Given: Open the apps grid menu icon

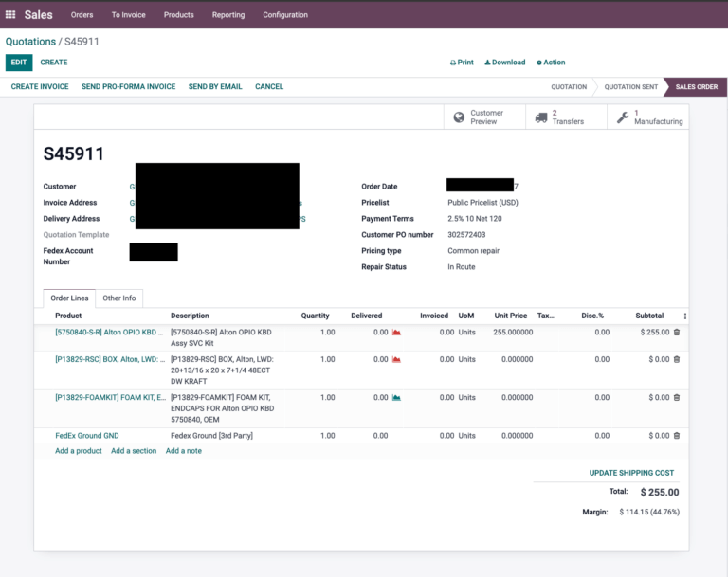Looking at the screenshot, I should click(10, 15).
